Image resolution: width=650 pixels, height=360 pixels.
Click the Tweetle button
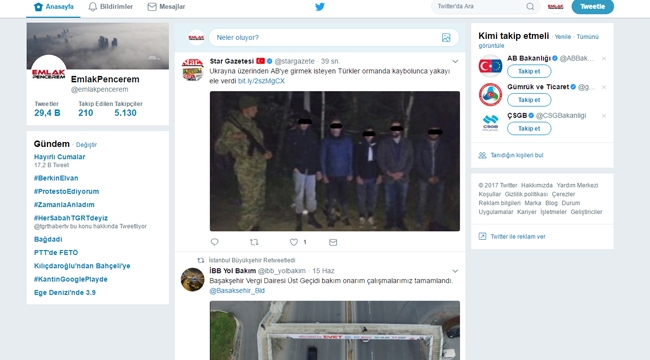coord(592,7)
